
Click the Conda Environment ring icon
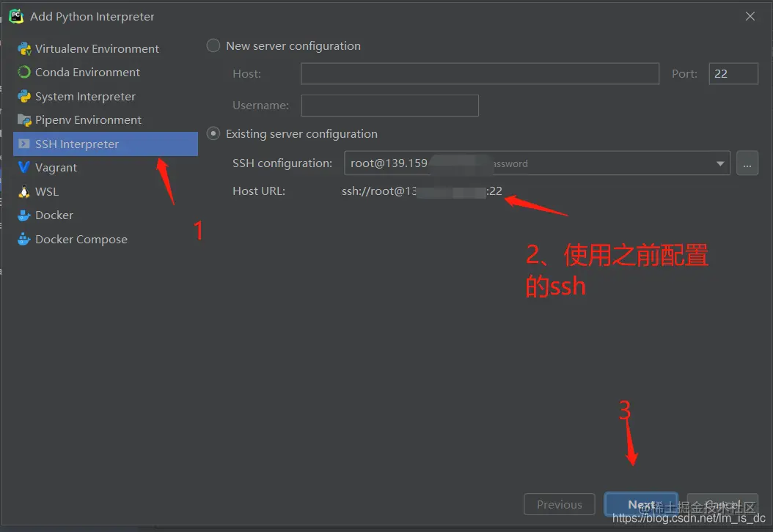click(x=24, y=73)
